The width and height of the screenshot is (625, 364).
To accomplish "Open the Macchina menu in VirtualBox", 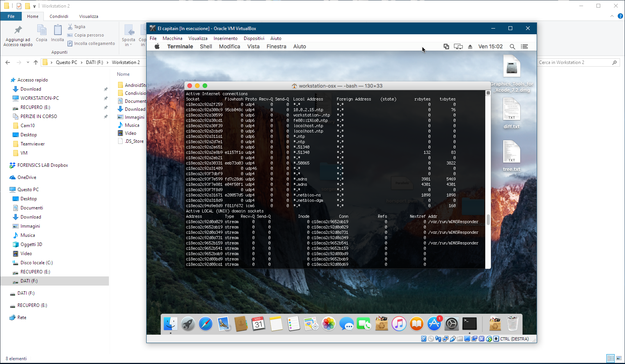I will 172,38.
